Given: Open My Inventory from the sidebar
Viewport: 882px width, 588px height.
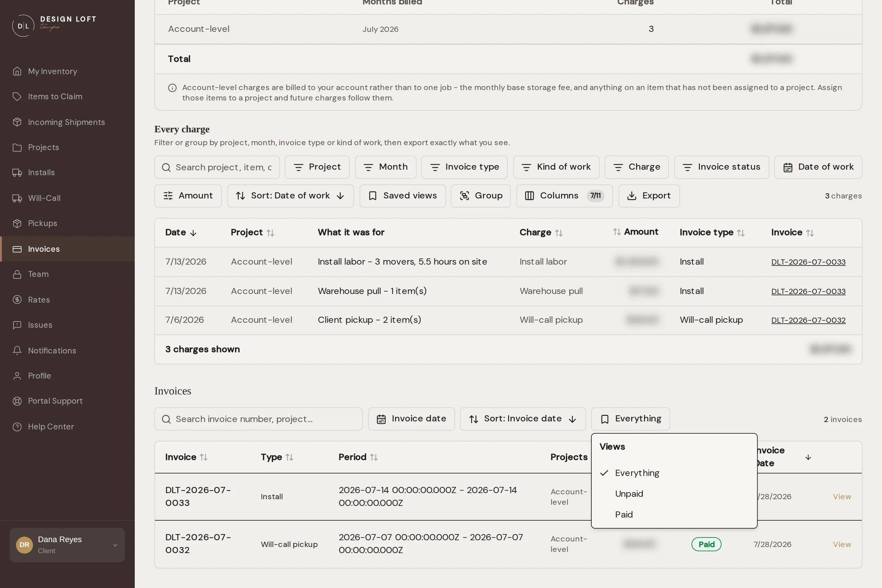Looking at the screenshot, I should (x=67, y=71).
